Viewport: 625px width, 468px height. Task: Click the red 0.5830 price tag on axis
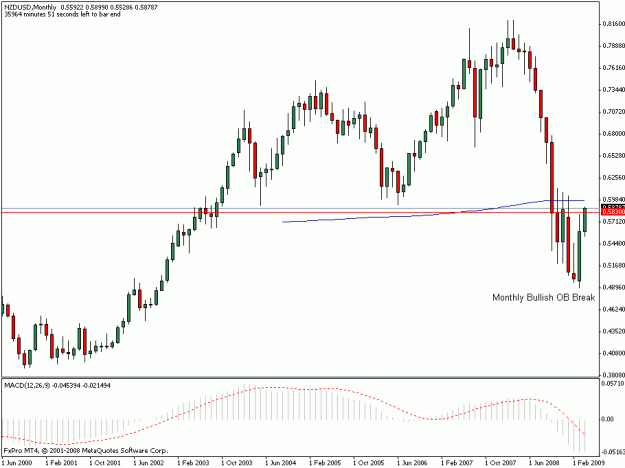click(x=613, y=212)
